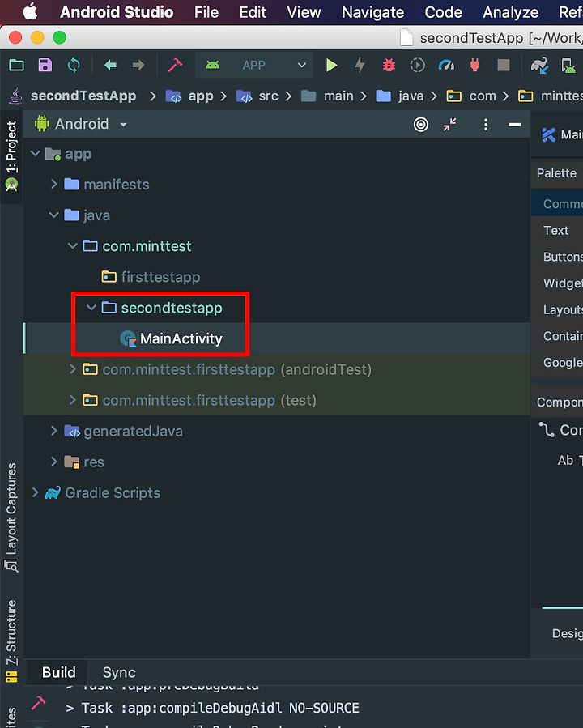Open project folder icon in toolbar

coord(17,65)
